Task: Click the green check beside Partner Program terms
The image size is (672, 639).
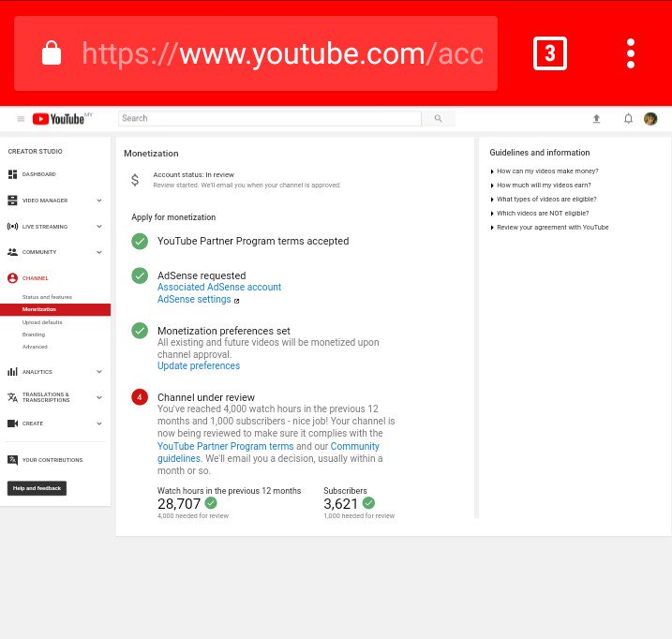Action: (140, 242)
